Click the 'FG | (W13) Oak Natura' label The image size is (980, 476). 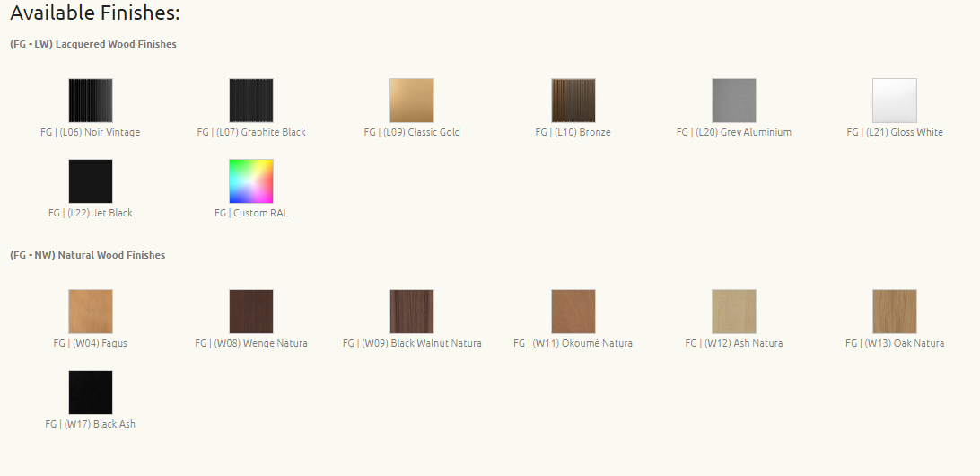click(x=895, y=343)
